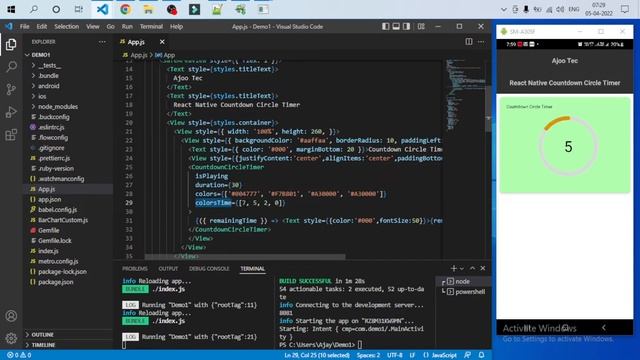The width and height of the screenshot is (640, 360).
Task: Open the Run menu
Action: (x=127, y=27)
